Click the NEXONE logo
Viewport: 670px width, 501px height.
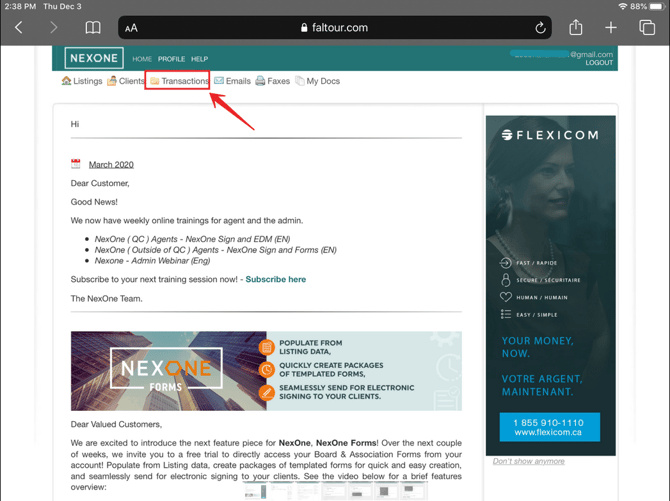[x=94, y=58]
